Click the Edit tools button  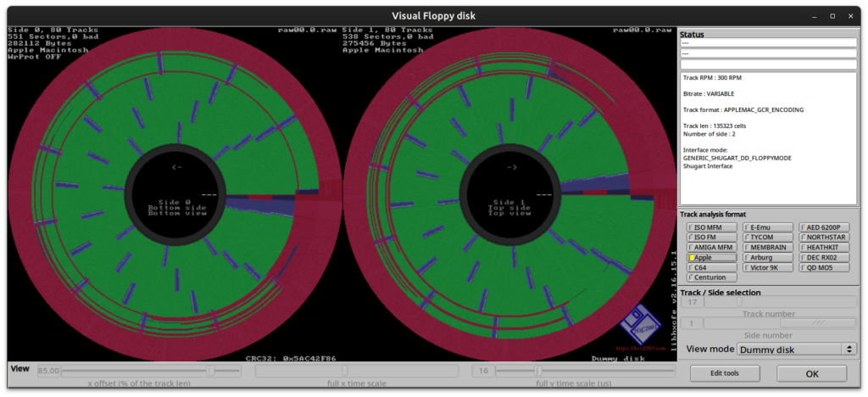(725, 373)
